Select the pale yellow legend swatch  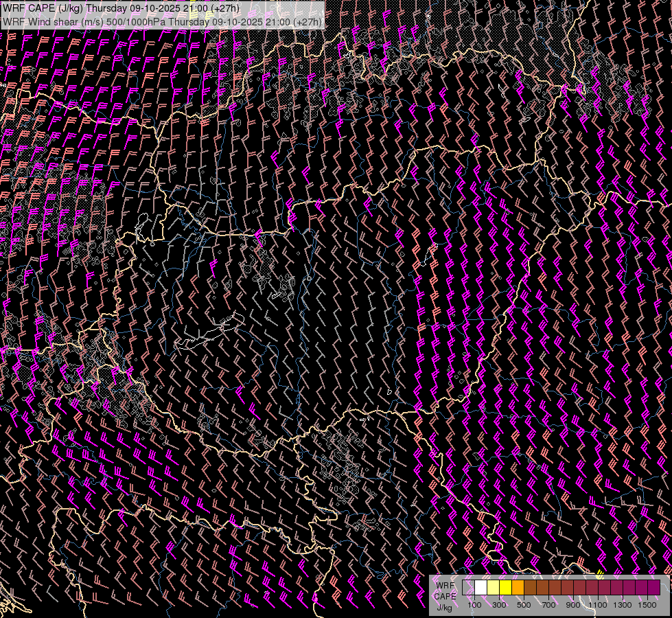(493, 588)
